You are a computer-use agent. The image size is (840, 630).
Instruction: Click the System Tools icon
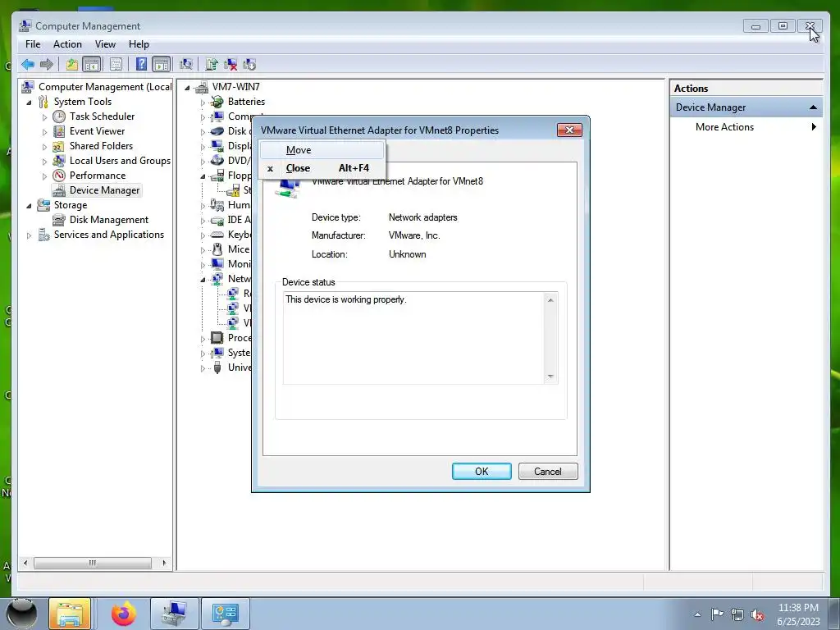43,102
